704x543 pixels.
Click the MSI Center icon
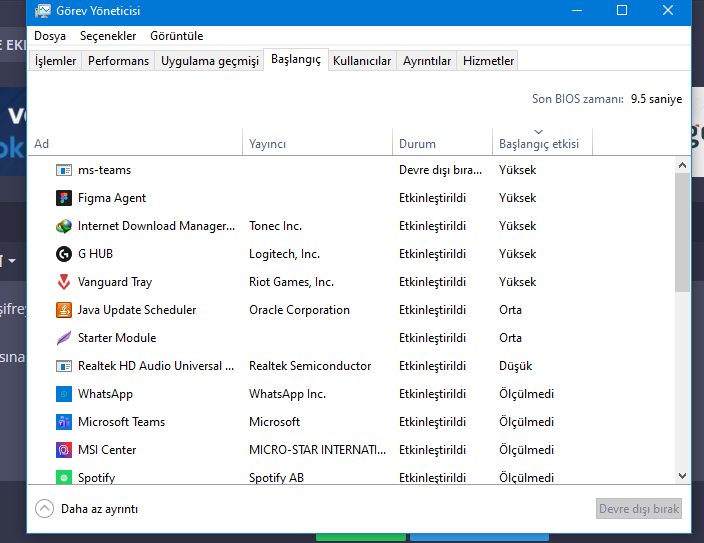tap(64, 450)
